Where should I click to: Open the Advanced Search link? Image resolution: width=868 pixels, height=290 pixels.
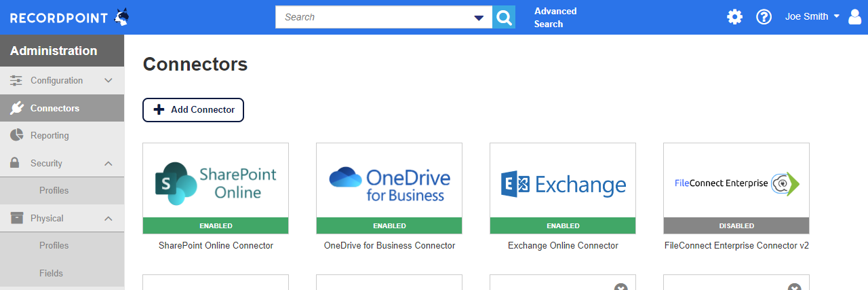point(555,18)
